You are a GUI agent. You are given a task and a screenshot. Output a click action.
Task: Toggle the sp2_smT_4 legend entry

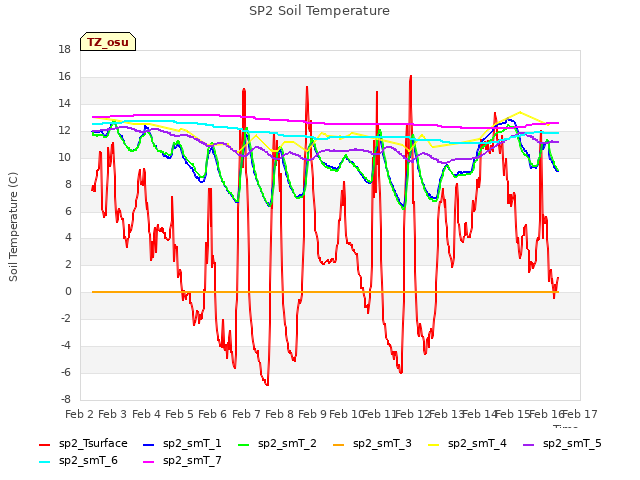coord(467,444)
